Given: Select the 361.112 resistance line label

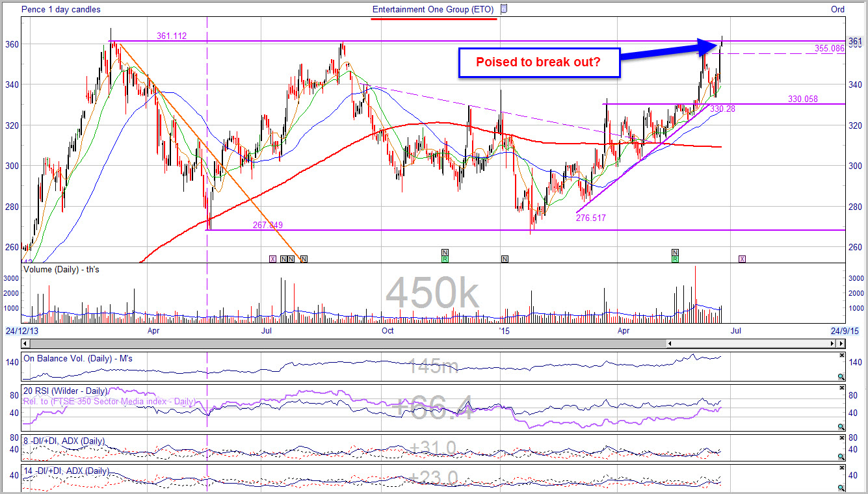Looking at the screenshot, I should (x=172, y=36).
